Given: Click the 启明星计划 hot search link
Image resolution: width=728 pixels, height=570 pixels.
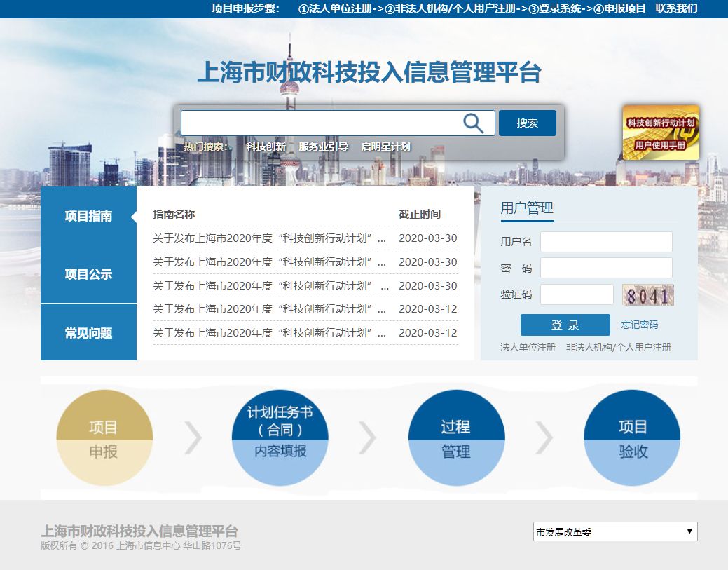Looking at the screenshot, I should (386, 147).
